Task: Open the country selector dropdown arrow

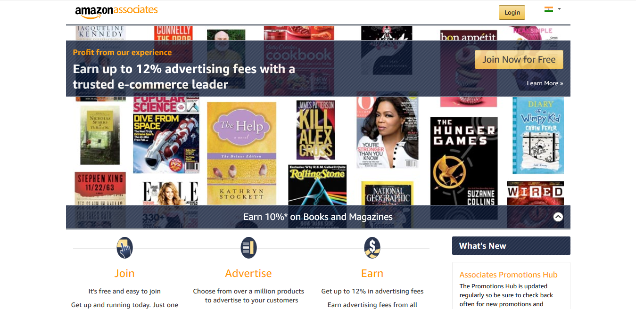Action: [x=559, y=9]
